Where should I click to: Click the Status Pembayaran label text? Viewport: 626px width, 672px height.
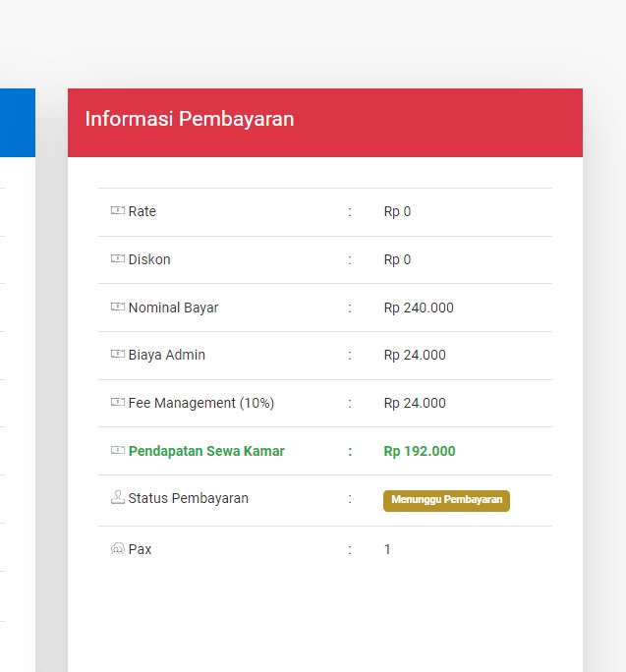click(189, 498)
